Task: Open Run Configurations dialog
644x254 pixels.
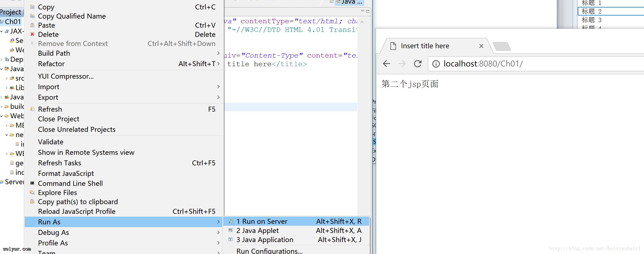Action: coord(269,251)
